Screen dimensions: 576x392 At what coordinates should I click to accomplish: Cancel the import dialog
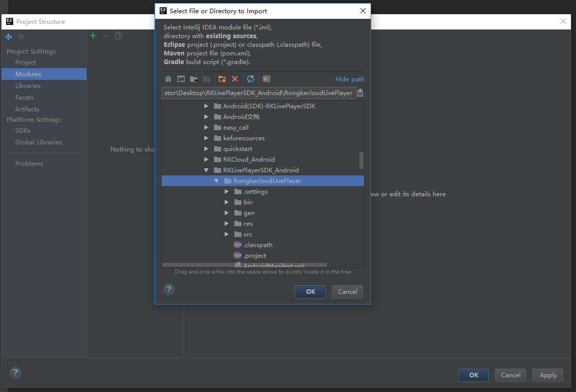coord(348,292)
